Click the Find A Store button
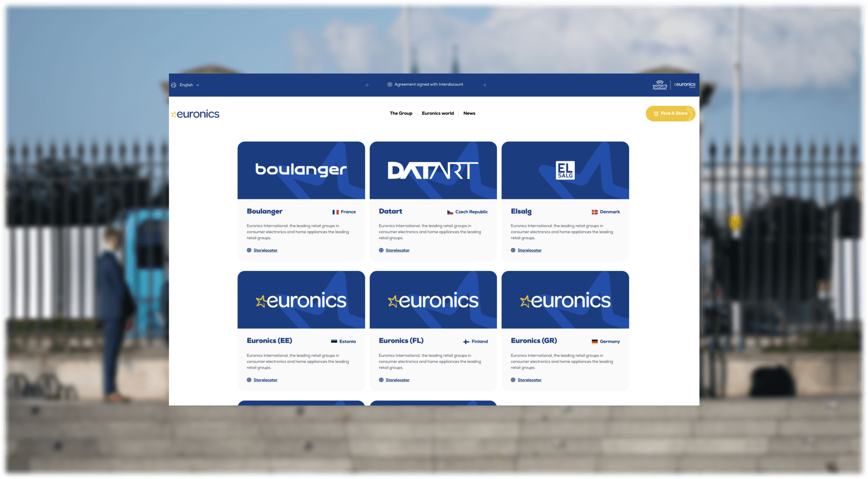The image size is (868, 479). click(670, 113)
